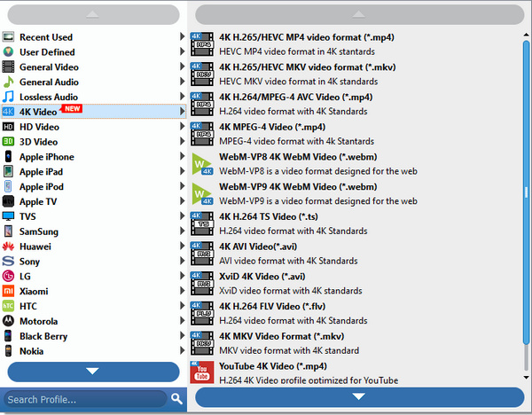Click the Motorola logo icon
The width and height of the screenshot is (532, 415).
click(x=8, y=321)
